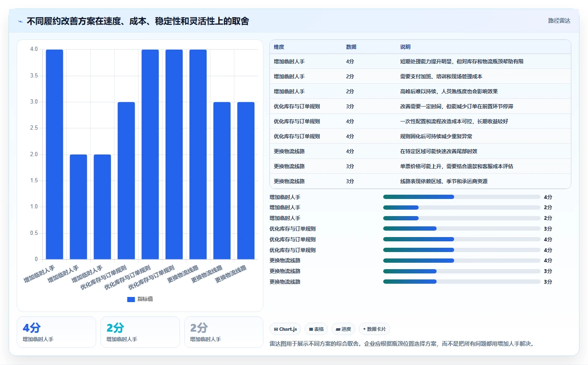Open the blue 4分 增加临时人手 data card
Image resolution: width=588 pixels, height=365 pixels.
tap(56, 332)
